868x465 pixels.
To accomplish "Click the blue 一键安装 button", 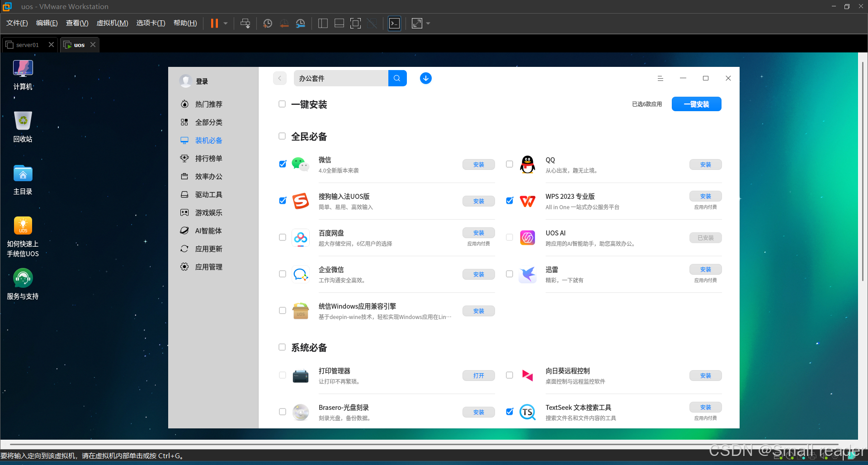I will 696,104.
